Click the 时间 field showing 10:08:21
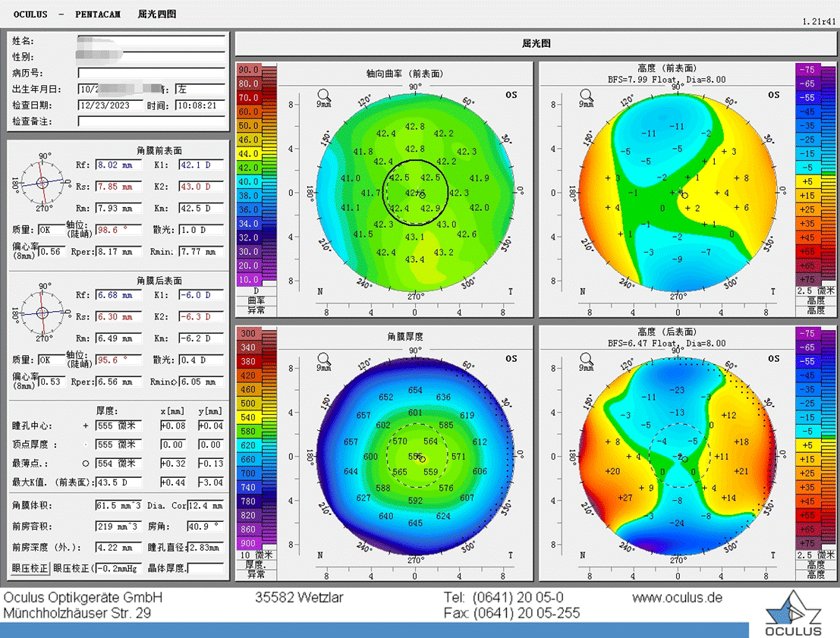This screenshot has height=638, width=840. click(200, 105)
